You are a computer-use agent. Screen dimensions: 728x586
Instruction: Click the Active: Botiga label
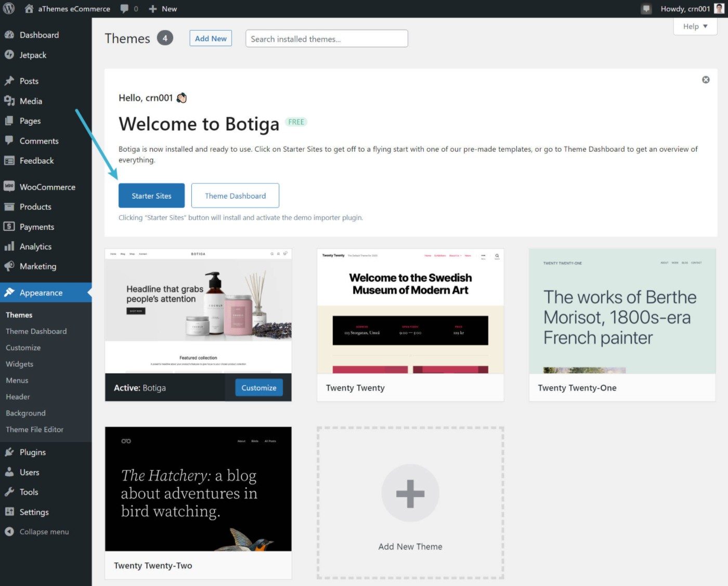coord(140,387)
